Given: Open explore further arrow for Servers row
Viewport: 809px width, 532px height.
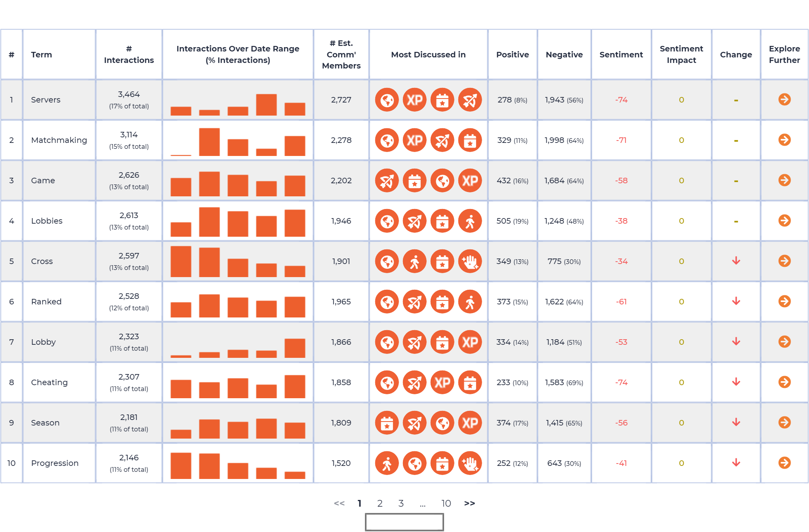Looking at the screenshot, I should tap(784, 99).
